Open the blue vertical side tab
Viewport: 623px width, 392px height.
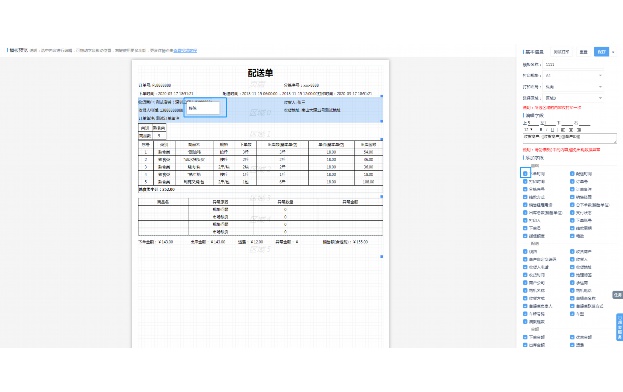coord(619,327)
